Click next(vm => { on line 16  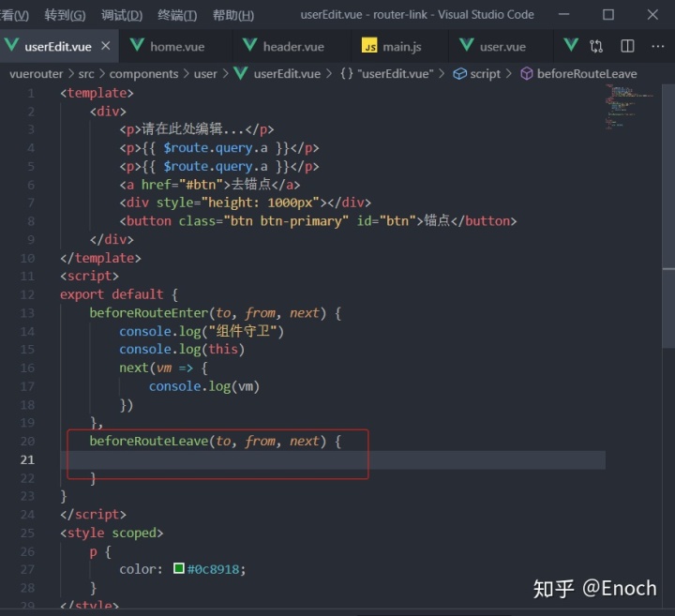(163, 368)
